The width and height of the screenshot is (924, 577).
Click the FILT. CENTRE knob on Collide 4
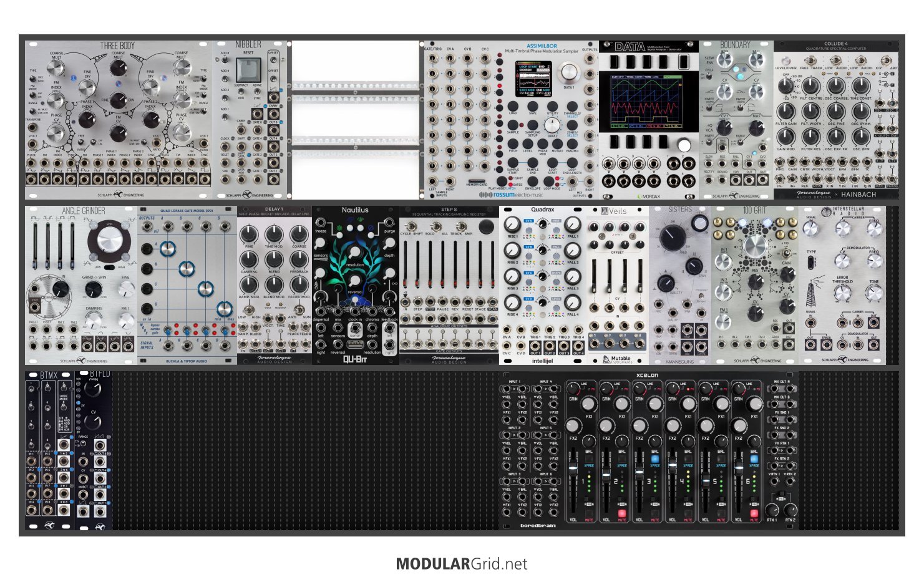click(x=810, y=86)
